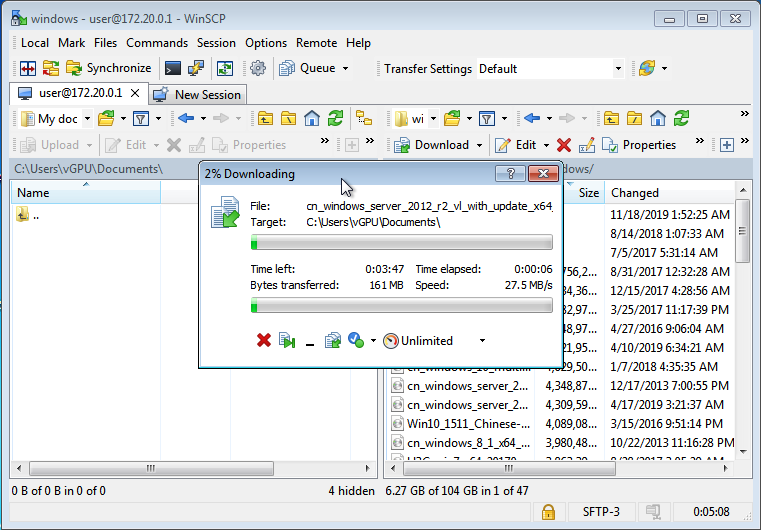Refresh the local panel
This screenshot has height=530, width=761.
point(335,118)
